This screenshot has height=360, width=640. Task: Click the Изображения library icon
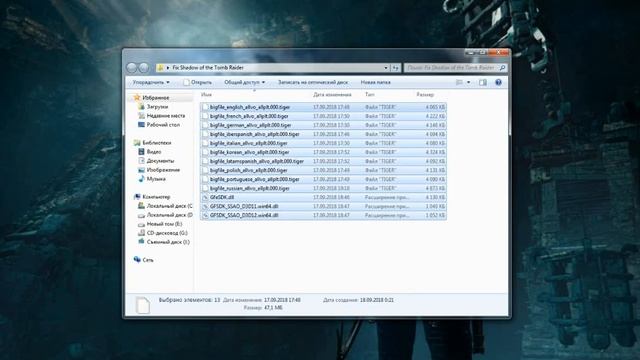click(x=141, y=170)
